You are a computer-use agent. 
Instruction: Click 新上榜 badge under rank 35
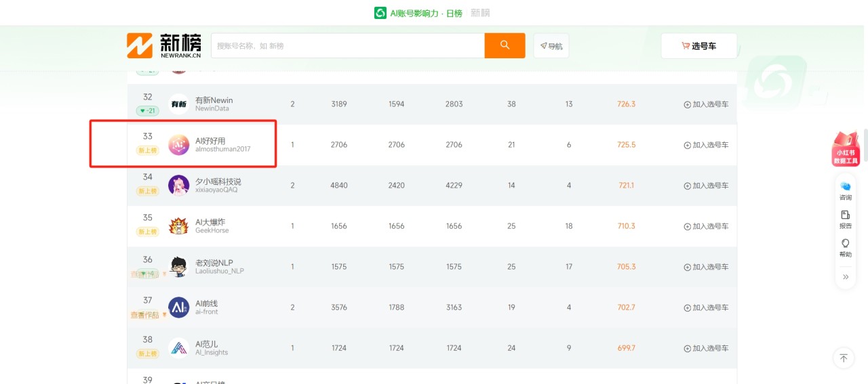click(x=147, y=232)
